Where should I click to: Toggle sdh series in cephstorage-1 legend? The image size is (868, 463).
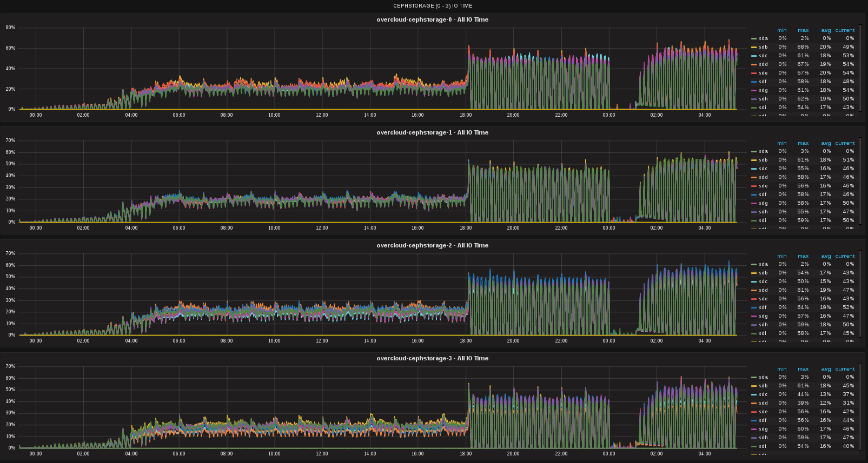763,212
